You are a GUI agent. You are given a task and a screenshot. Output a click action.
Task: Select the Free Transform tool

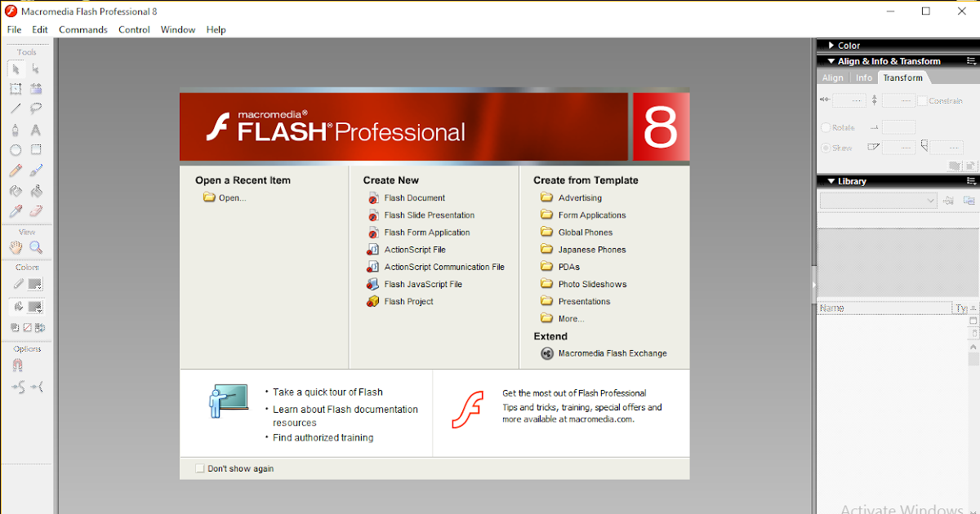[16, 89]
